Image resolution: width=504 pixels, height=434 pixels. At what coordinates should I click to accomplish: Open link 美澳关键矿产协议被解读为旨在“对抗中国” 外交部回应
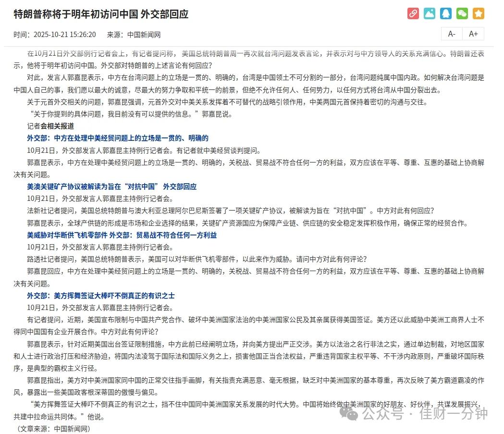tap(112, 187)
